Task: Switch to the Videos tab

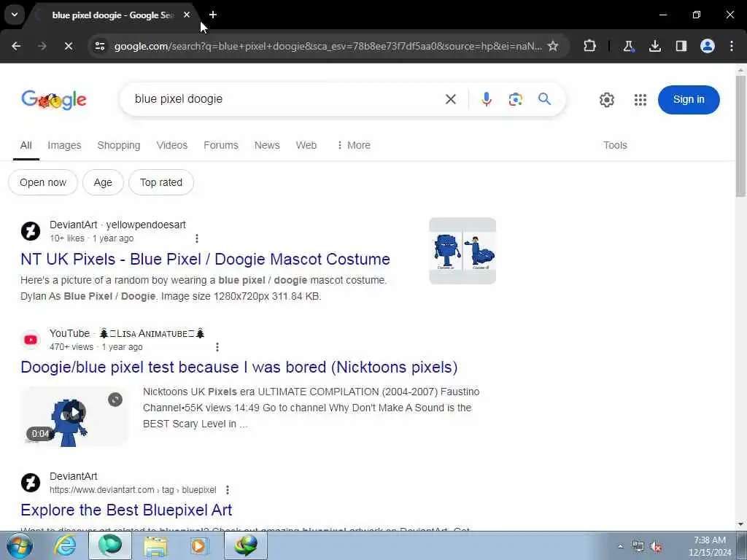Action: [x=172, y=145]
